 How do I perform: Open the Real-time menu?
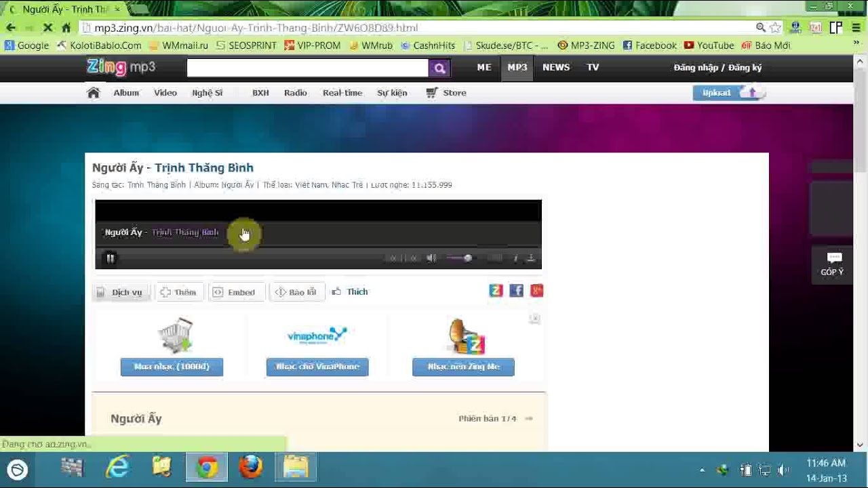(342, 93)
